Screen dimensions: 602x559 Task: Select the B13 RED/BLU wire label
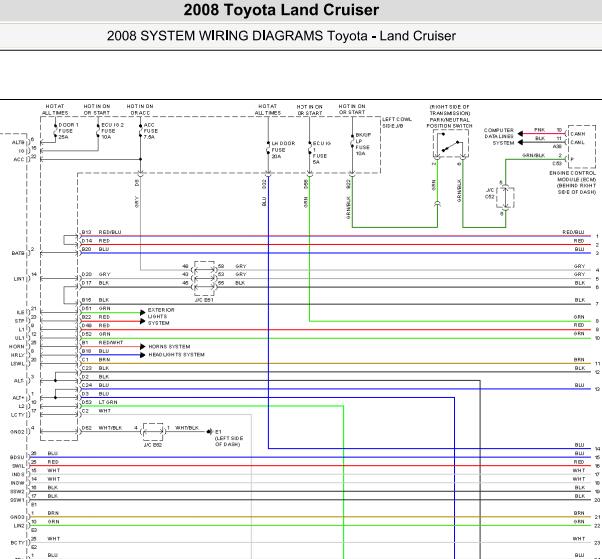pyautogui.click(x=101, y=232)
